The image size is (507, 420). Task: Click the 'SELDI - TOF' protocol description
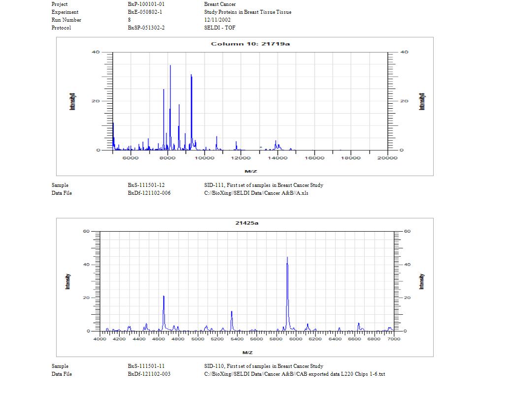[x=220, y=28]
